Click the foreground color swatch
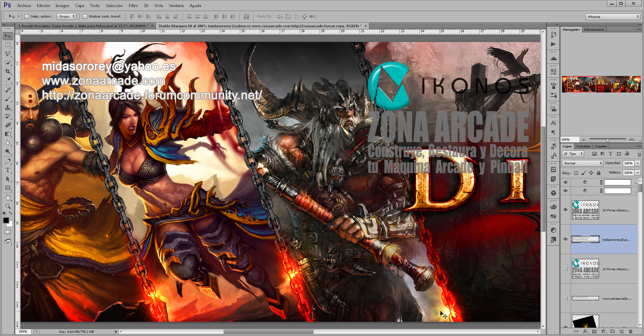The height and width of the screenshot is (336, 644). 6,220
